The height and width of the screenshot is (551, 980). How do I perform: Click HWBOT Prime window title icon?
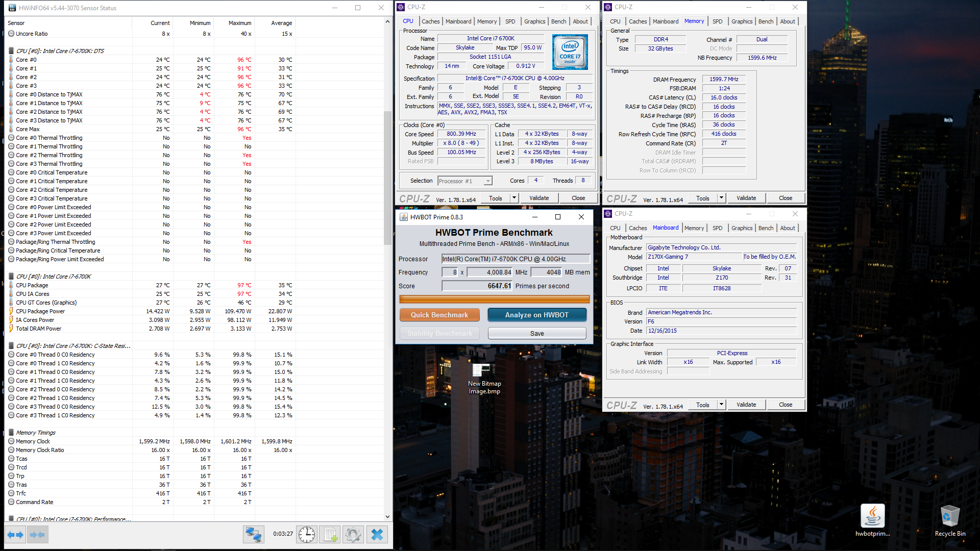point(404,217)
